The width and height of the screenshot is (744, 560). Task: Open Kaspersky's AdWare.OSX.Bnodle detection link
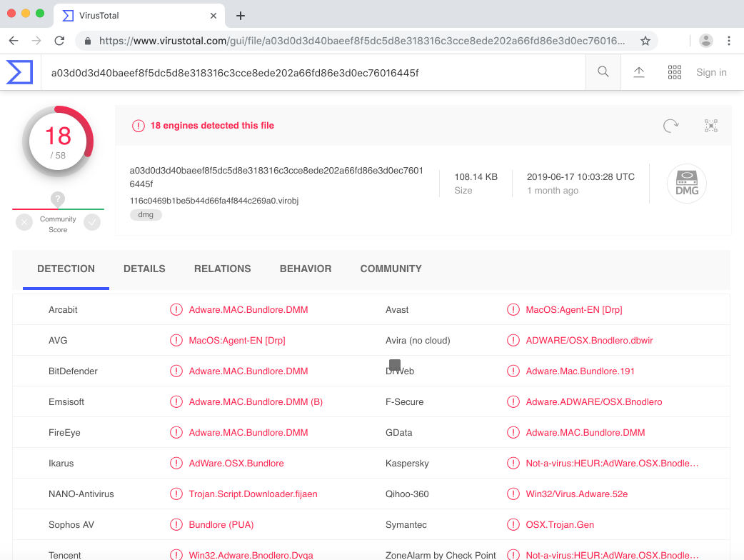[610, 463]
